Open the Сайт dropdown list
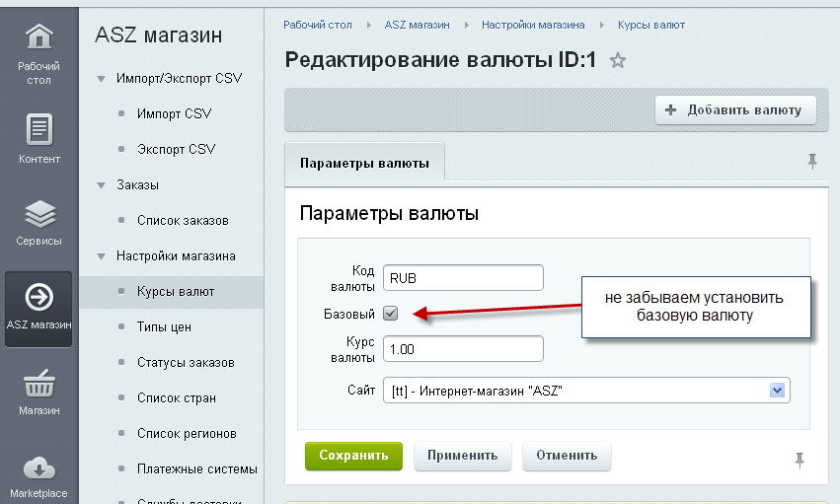 [586, 390]
